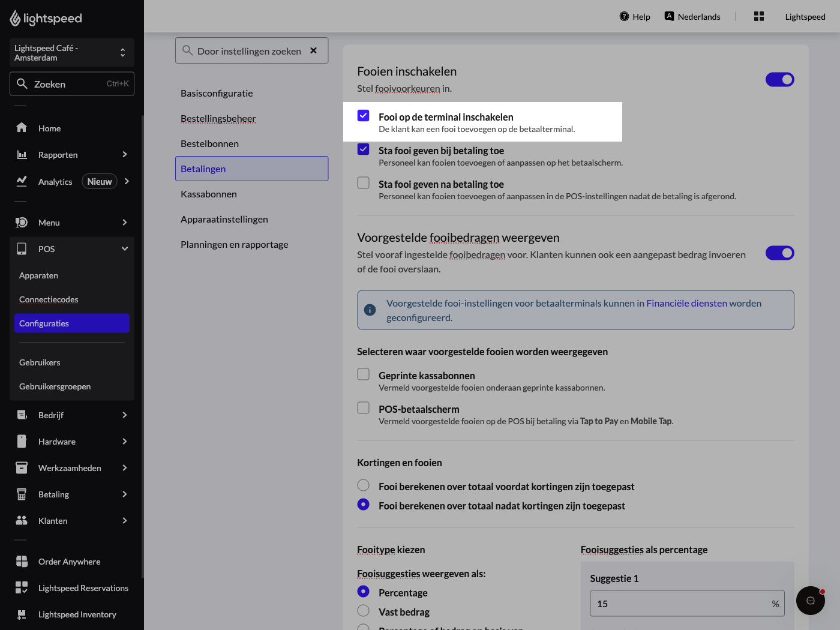
Task: Click the Klanten people icon
Action: 22,520
